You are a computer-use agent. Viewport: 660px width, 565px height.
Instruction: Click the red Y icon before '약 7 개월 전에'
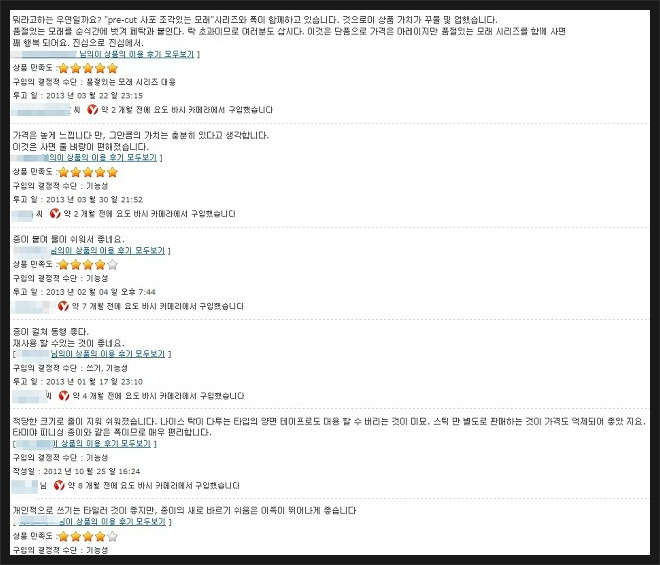(x=63, y=306)
